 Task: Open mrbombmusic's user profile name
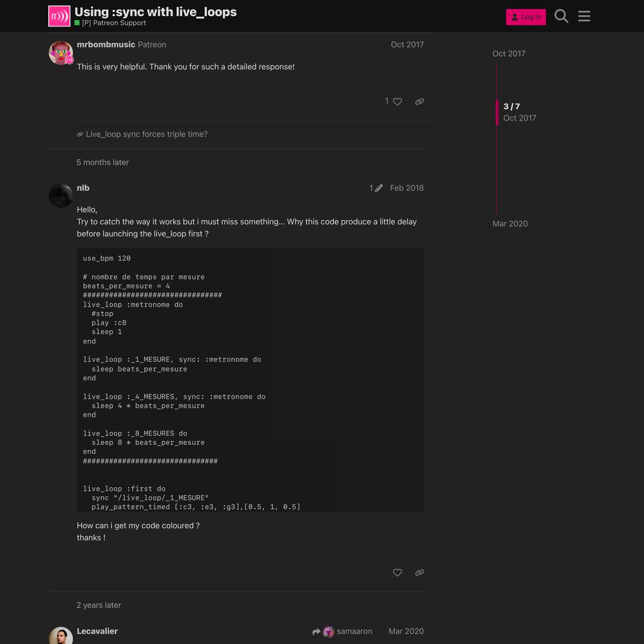click(x=106, y=44)
